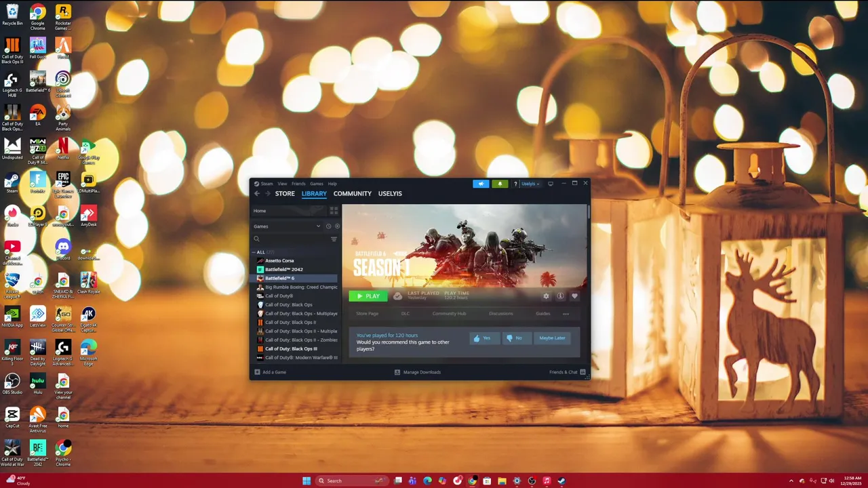Open Rockstar Games Launcher desktop icon

click(62, 18)
